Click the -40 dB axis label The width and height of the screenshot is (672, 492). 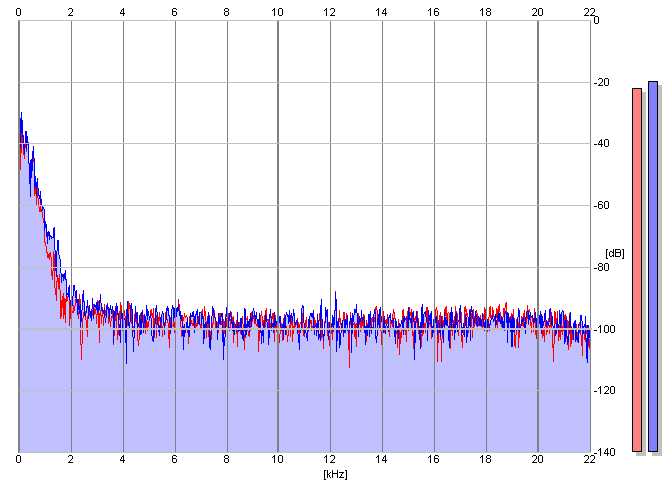click(x=602, y=144)
